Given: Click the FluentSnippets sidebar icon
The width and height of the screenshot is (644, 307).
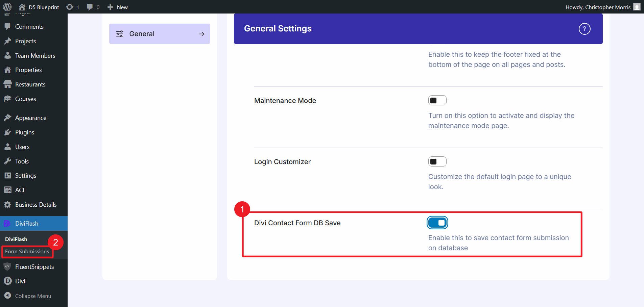Looking at the screenshot, I should coord(7,266).
